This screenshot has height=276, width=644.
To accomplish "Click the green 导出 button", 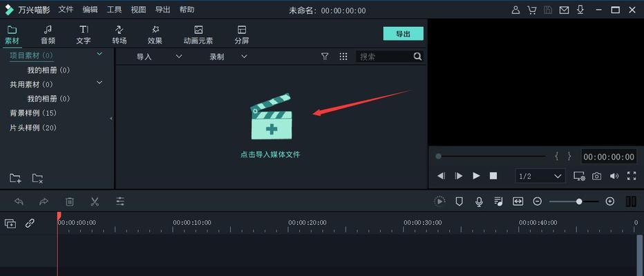I will tap(404, 34).
